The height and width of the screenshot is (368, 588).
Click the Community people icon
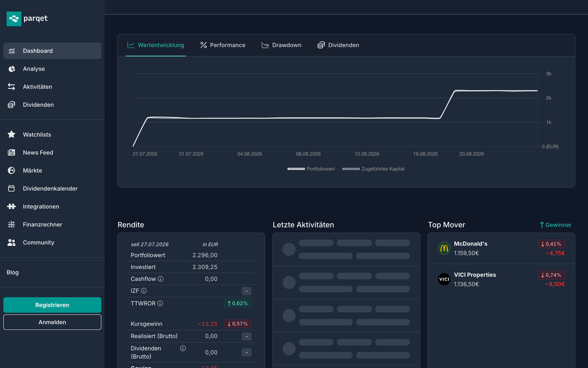coord(12,243)
